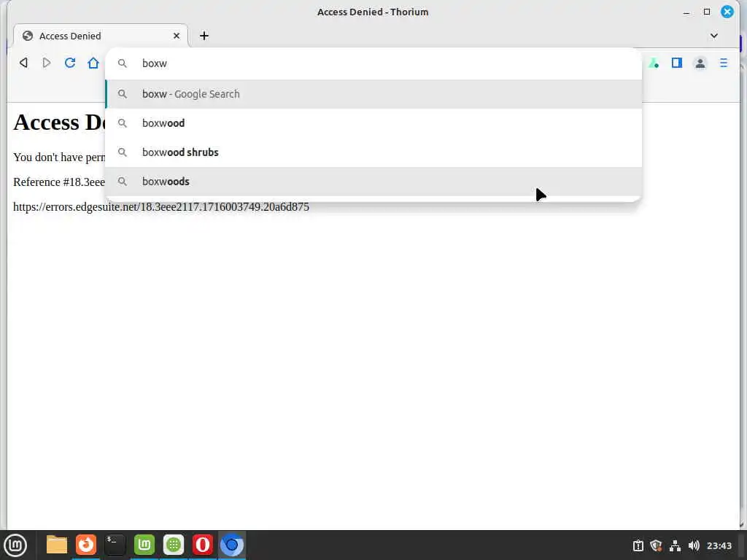
Task: Open the clipboard/update tray icon
Action: click(x=638, y=545)
